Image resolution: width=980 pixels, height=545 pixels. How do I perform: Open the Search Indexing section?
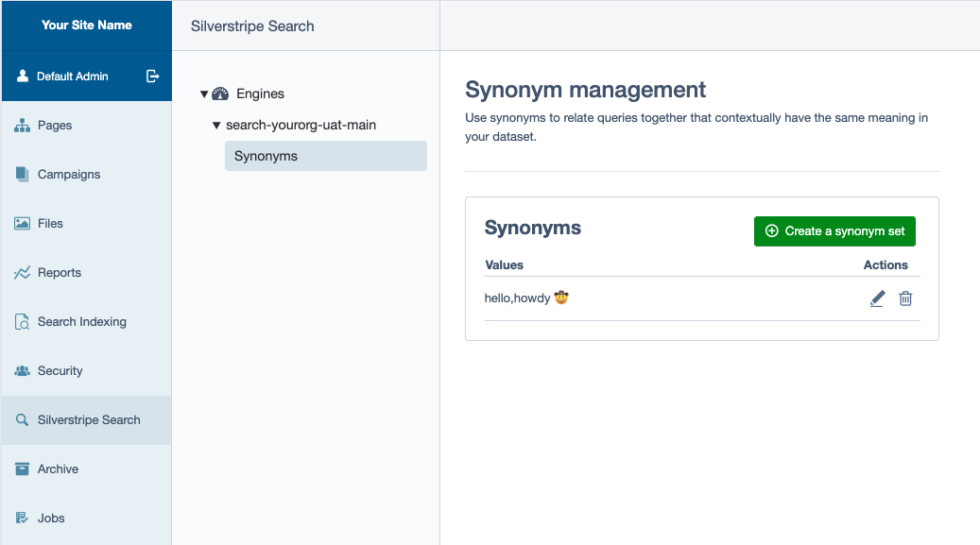click(87, 322)
